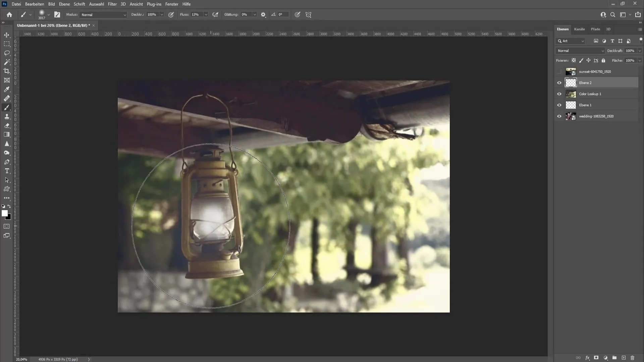This screenshot has width=644, height=362.
Task: Click the Kanäle tab in Layers panel
Action: 579,29
